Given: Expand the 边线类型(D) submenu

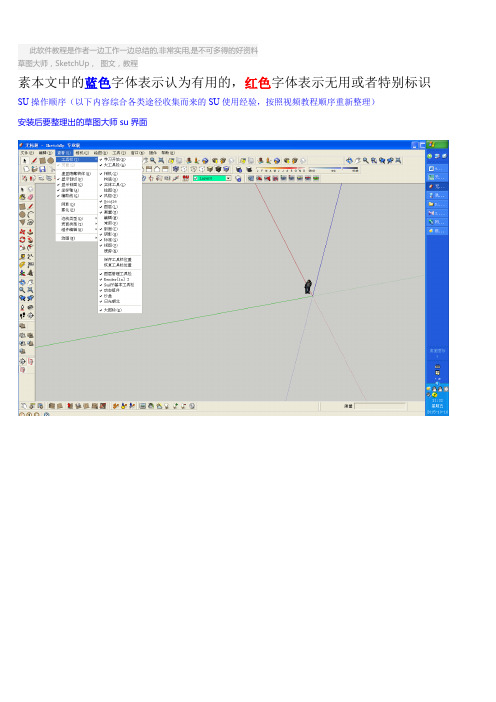Looking at the screenshot, I should (x=77, y=218).
